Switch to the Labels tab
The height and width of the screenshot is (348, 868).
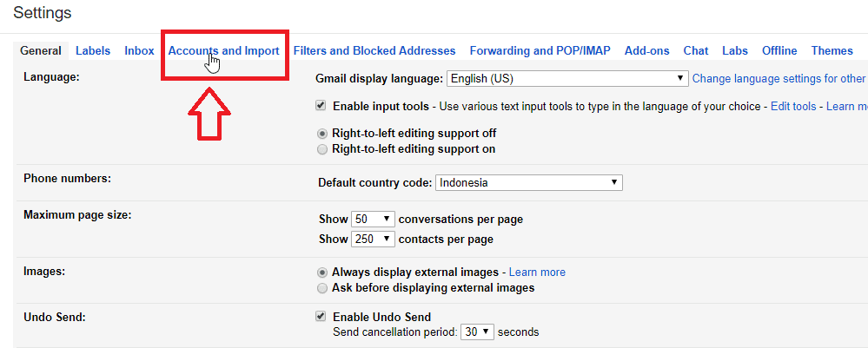[x=93, y=51]
